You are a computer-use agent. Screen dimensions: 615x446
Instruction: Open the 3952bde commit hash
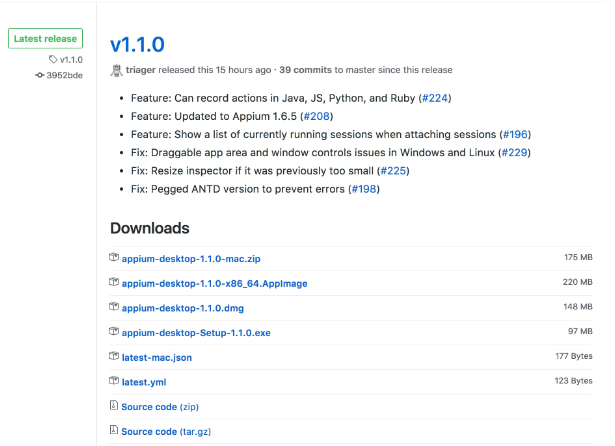pos(66,75)
